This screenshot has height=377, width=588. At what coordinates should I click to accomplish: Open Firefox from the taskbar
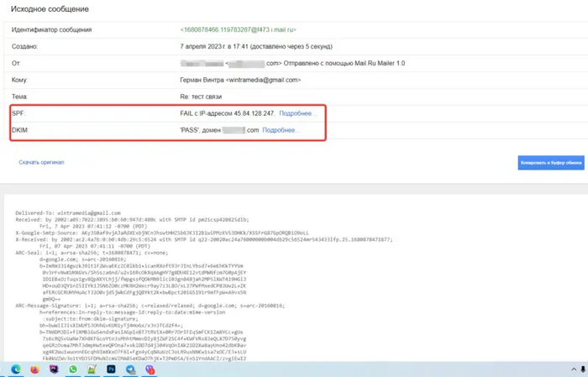coord(35,369)
